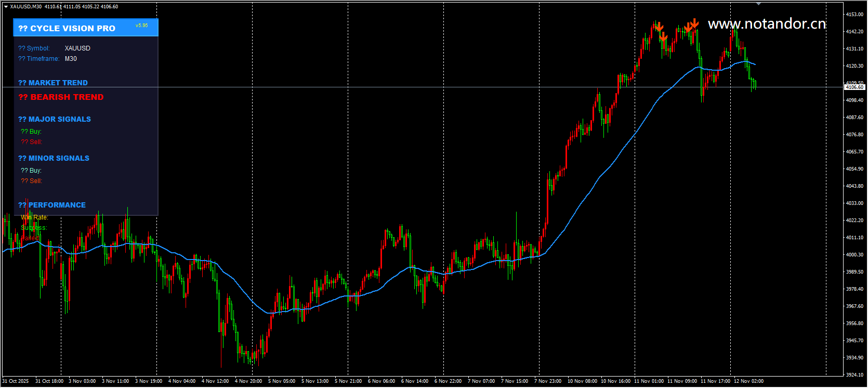The height and width of the screenshot is (388, 868).
Task: Click the 3967.60 price axis label
Action: [854, 306]
